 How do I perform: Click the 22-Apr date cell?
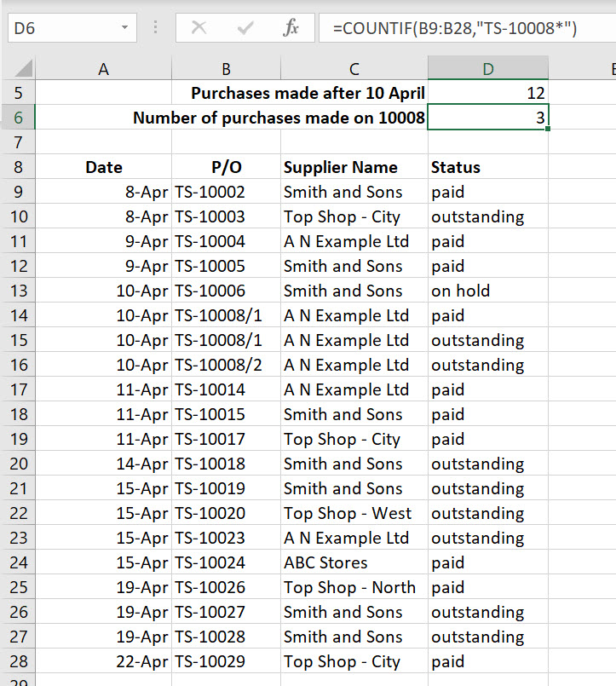coord(103,661)
